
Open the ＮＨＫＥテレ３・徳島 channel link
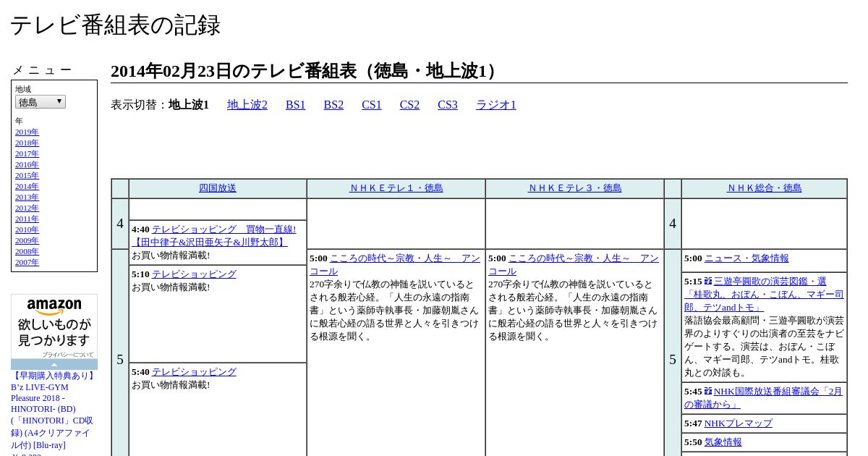tap(575, 188)
